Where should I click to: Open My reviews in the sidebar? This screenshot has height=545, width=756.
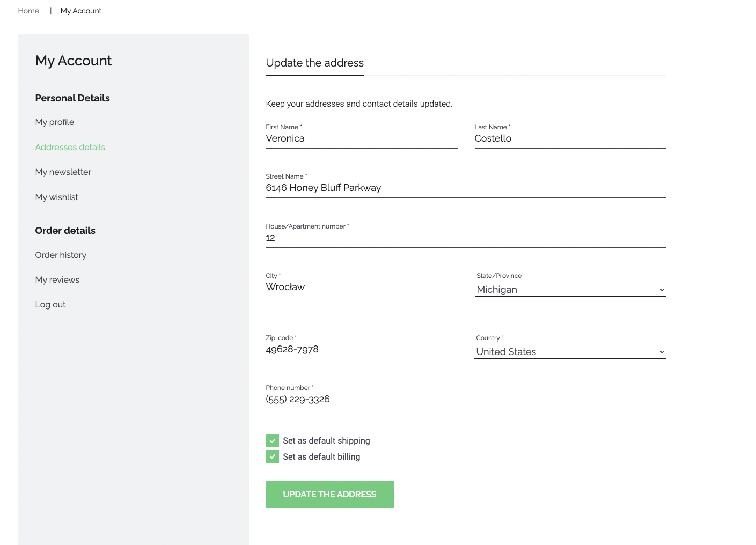click(57, 280)
